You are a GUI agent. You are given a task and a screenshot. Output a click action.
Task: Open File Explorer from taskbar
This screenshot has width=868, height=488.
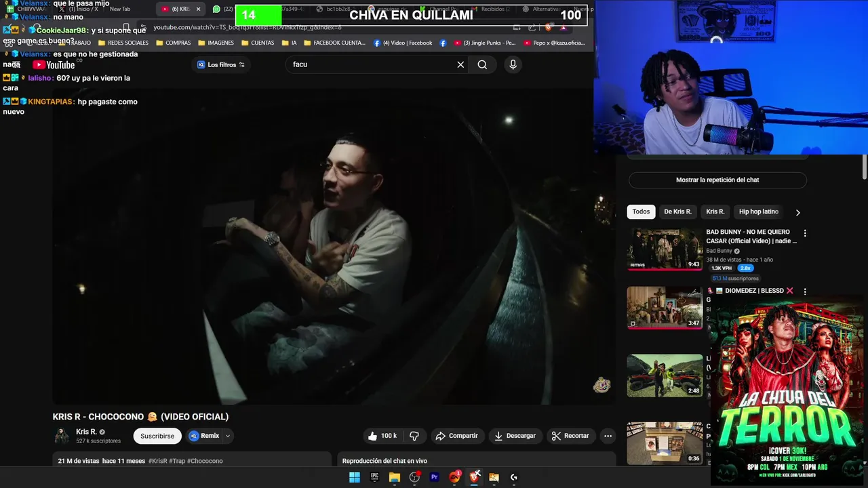click(395, 477)
